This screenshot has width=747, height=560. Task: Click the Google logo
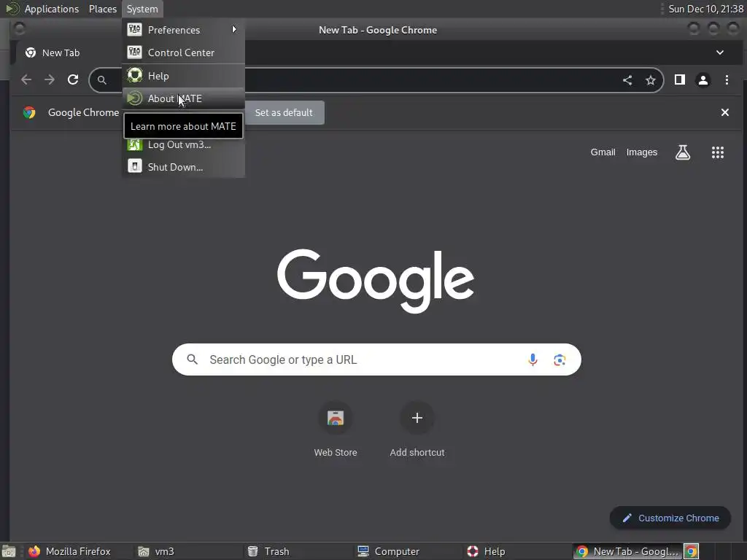click(x=376, y=281)
